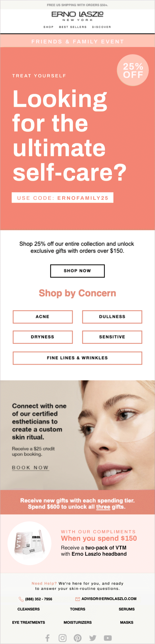Open the SHOP menu item
Image resolution: width=155 pixels, height=644 pixels.
(48, 27)
